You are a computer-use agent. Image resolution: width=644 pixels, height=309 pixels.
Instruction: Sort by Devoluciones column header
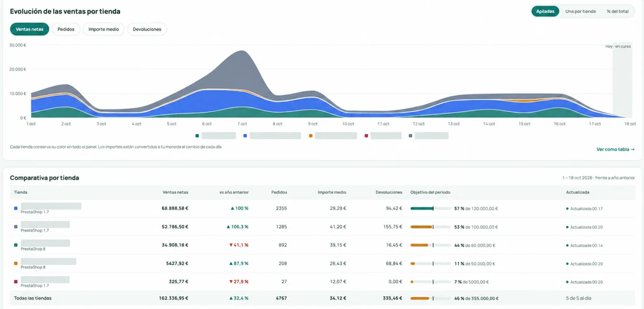389,193
